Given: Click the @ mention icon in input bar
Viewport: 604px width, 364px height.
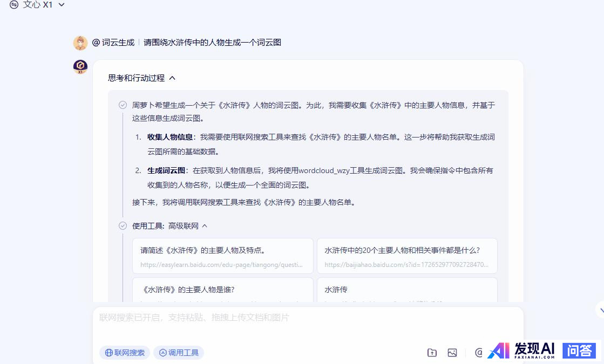Looking at the screenshot, I should coord(479,353).
